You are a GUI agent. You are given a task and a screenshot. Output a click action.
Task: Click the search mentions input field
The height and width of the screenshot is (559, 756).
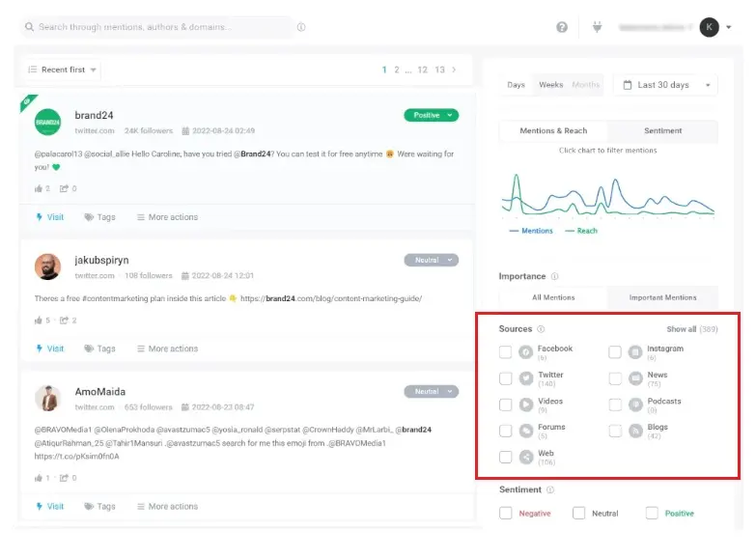(x=159, y=27)
